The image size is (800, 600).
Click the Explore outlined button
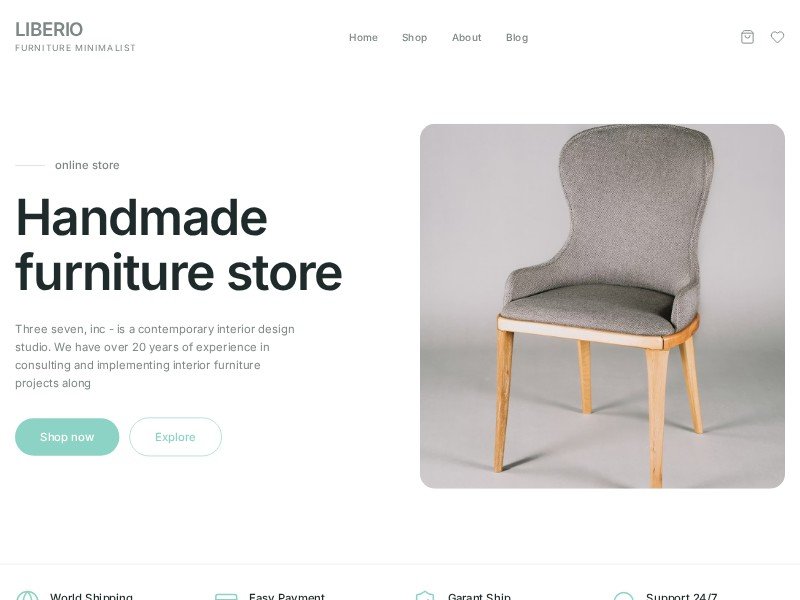[176, 437]
